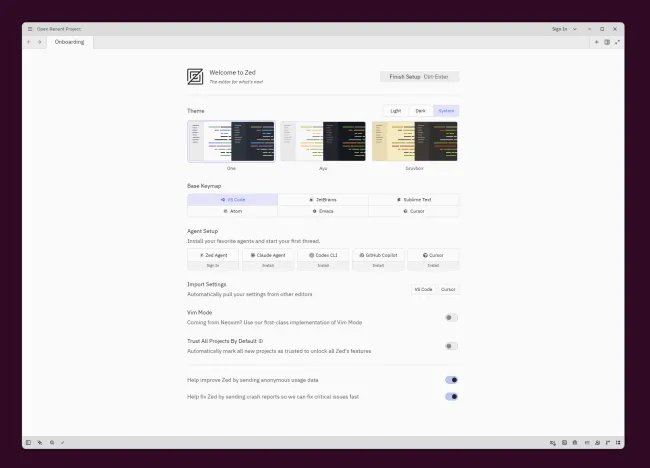
Task: Click the edit prediction icon in status bar
Action: click(553, 443)
